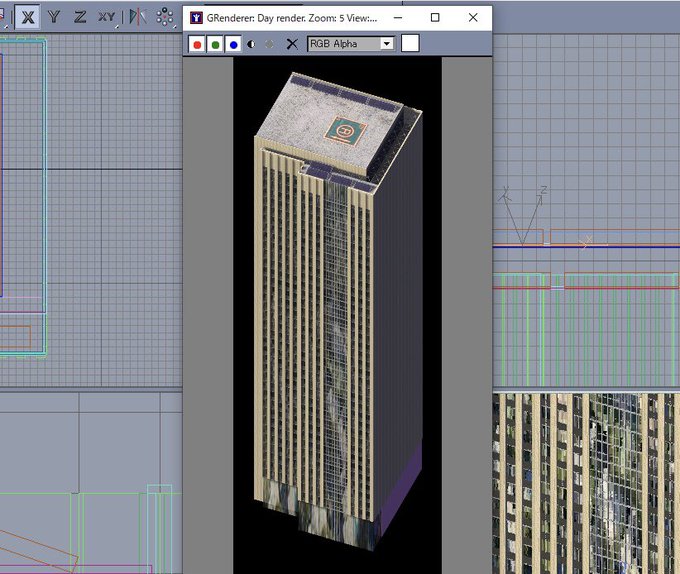The width and height of the screenshot is (680, 574).
Task: Click the GRenderer window title icon
Action: pos(196,17)
